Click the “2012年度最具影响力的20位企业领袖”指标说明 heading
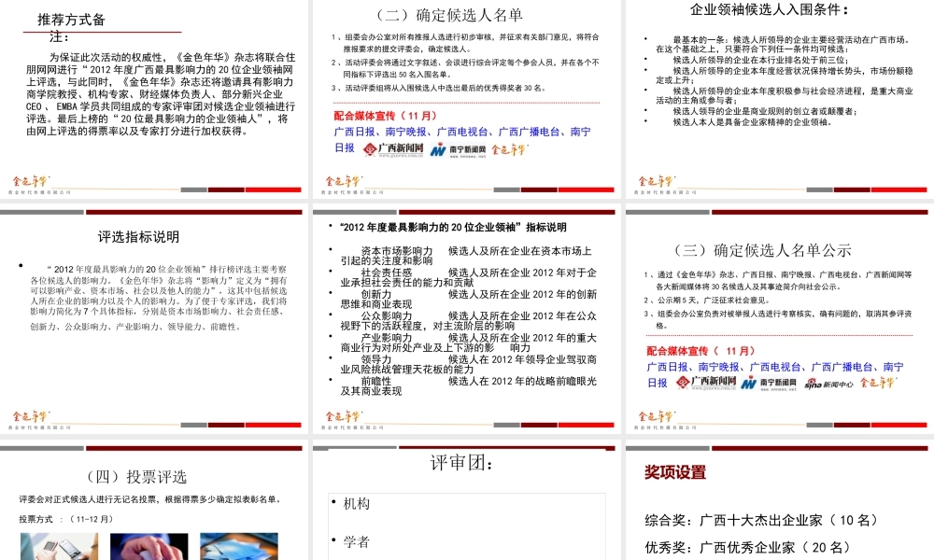This screenshot has height=560, width=934. click(x=453, y=228)
